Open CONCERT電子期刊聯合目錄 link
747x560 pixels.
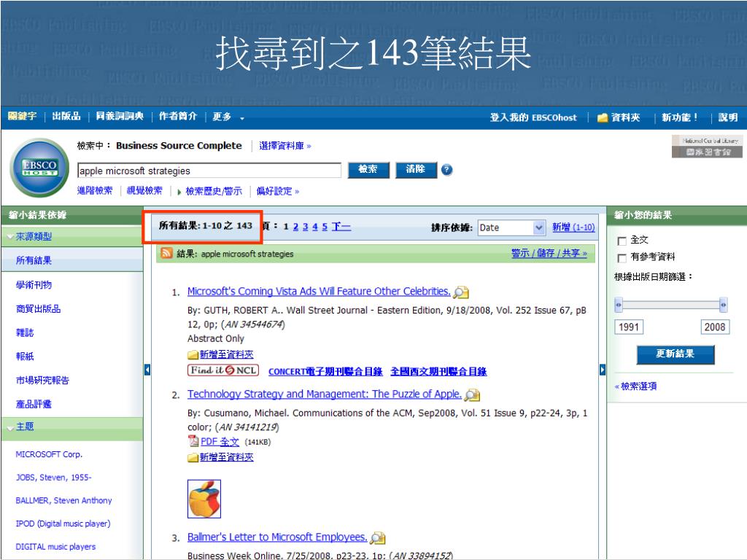pyautogui.click(x=325, y=371)
